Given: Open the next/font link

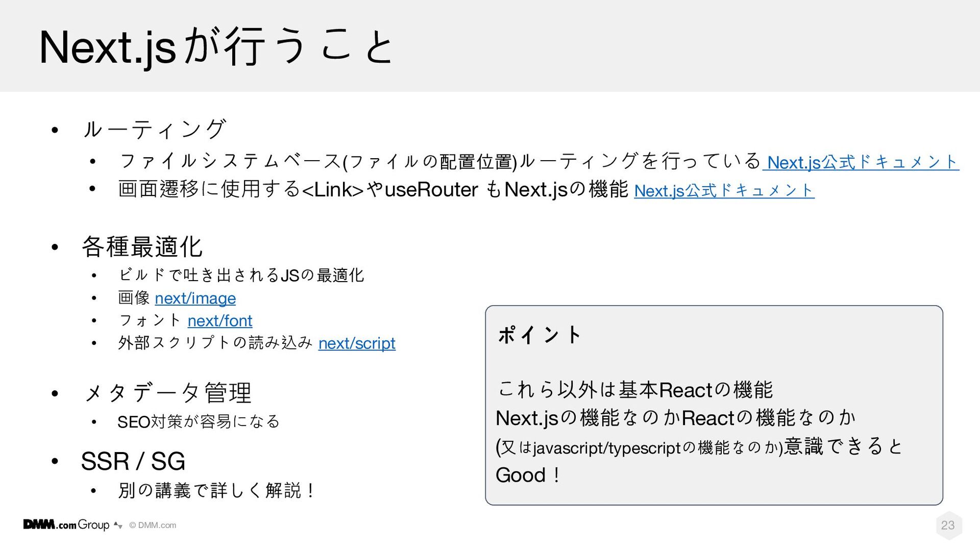Looking at the screenshot, I should (220, 321).
